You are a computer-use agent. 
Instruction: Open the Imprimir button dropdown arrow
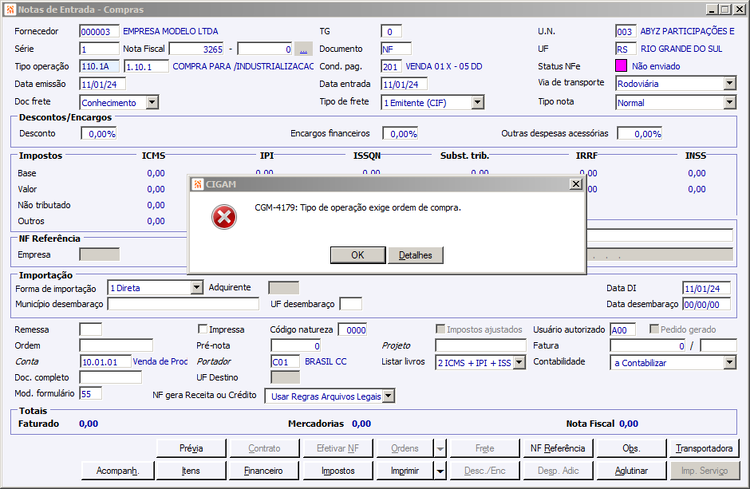tap(440, 471)
